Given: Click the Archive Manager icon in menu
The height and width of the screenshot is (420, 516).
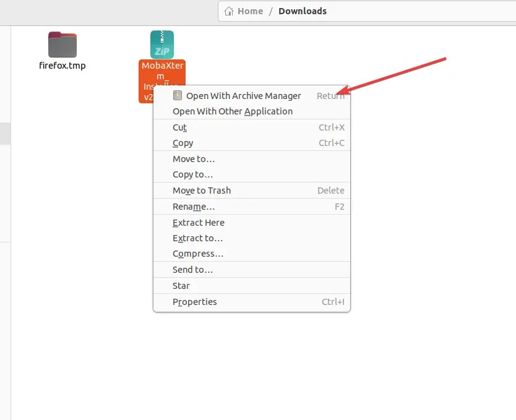Looking at the screenshot, I should [178, 95].
